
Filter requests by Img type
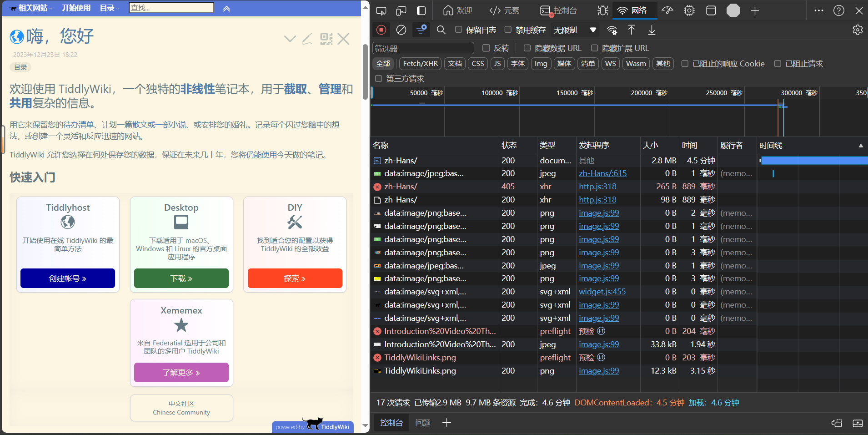point(541,64)
